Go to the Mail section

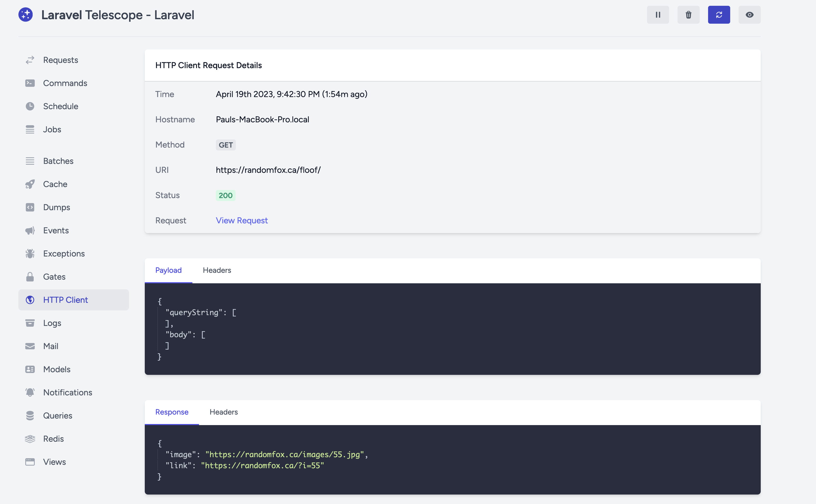(x=74, y=346)
